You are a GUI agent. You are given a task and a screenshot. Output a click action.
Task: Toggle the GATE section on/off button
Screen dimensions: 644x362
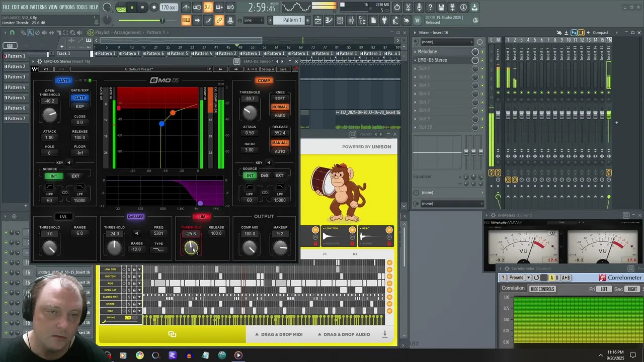(63, 80)
